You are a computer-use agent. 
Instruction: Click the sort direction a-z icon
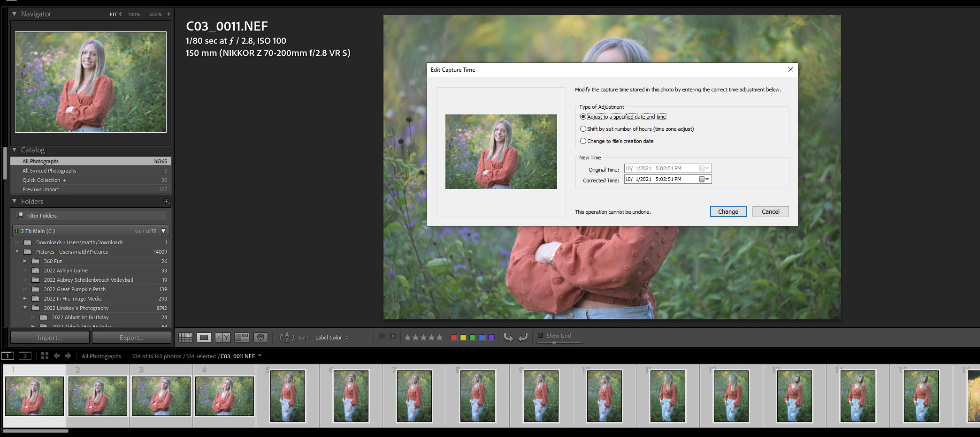pos(287,338)
